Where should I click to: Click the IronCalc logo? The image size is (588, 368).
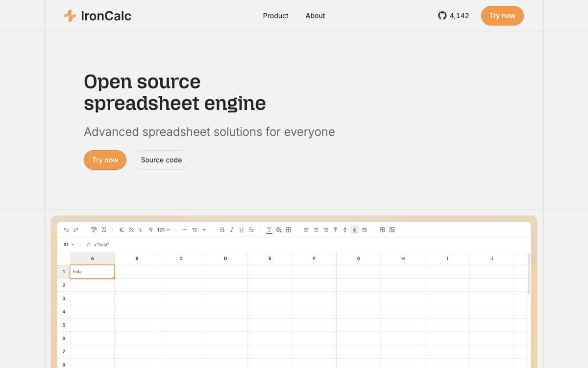[98, 16]
